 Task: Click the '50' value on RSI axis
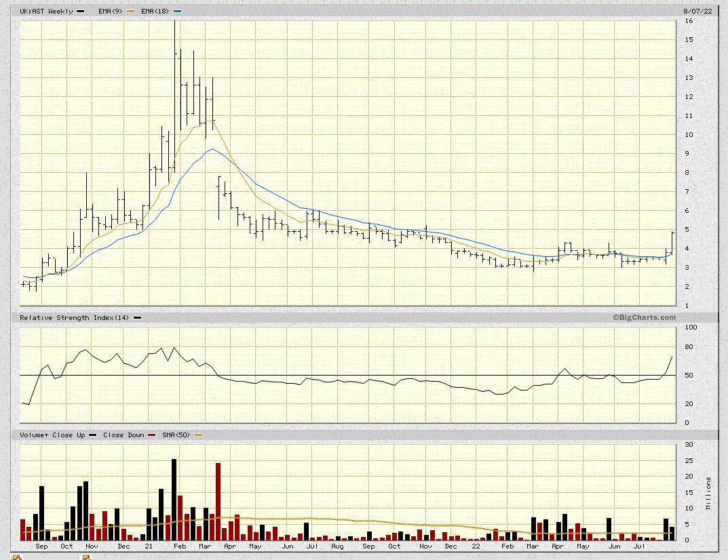pos(689,376)
